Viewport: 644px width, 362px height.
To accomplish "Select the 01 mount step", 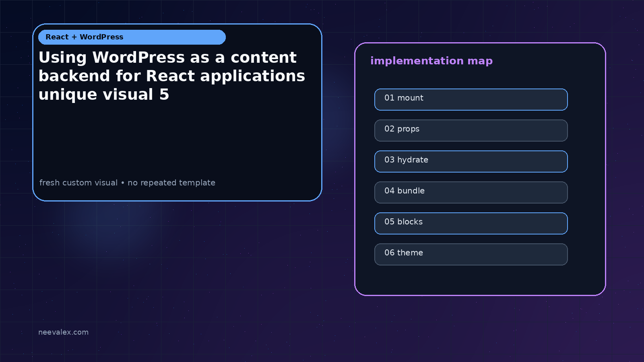I will [x=471, y=99].
